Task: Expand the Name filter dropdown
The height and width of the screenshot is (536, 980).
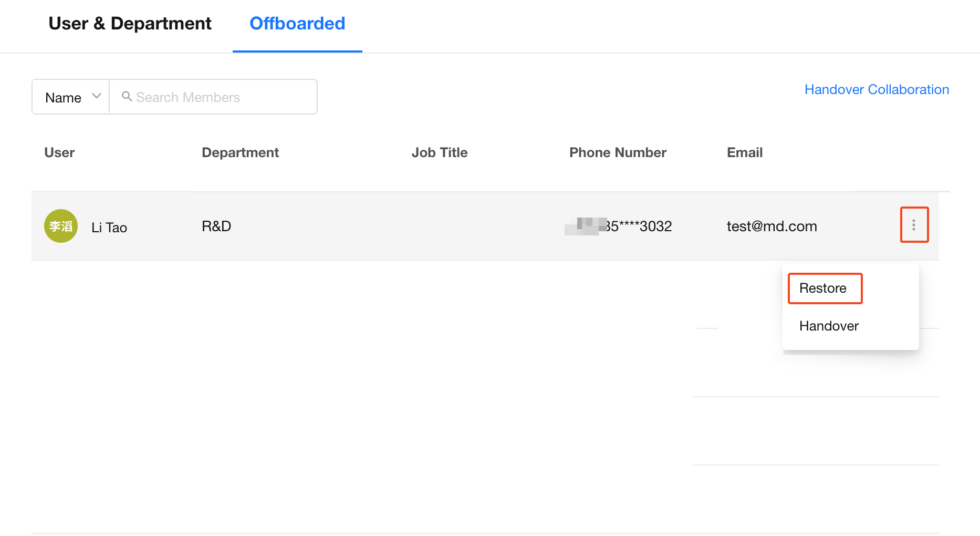Action: point(71,97)
